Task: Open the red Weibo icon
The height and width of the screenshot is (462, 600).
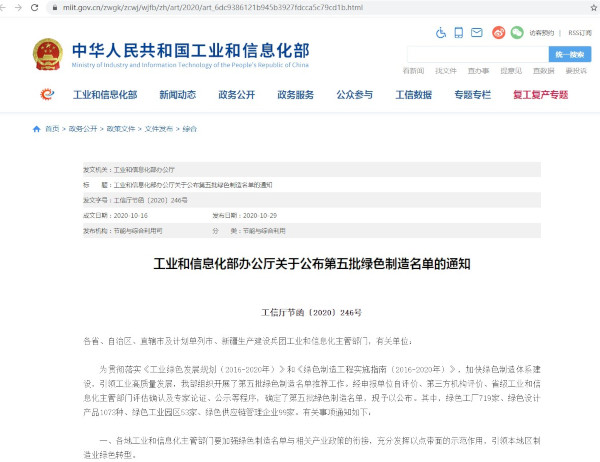Action: [498, 33]
